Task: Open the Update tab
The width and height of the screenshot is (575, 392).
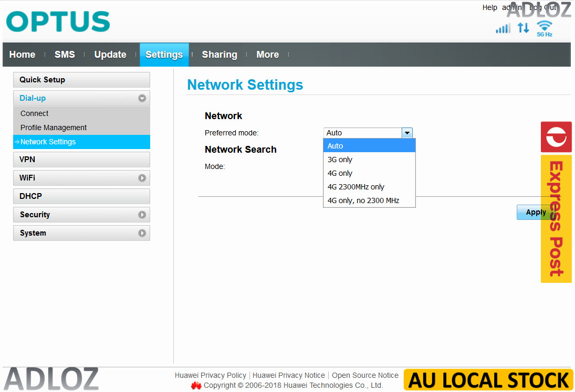Action: (x=110, y=55)
